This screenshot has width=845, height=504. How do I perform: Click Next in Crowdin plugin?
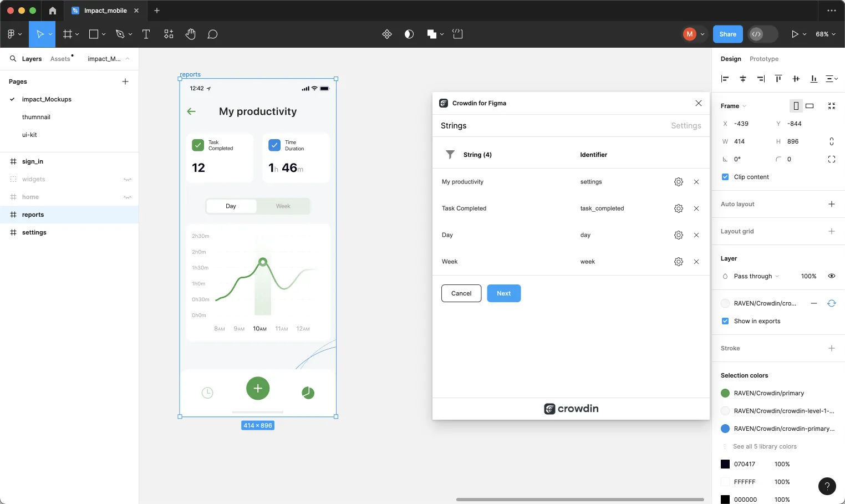[503, 293]
